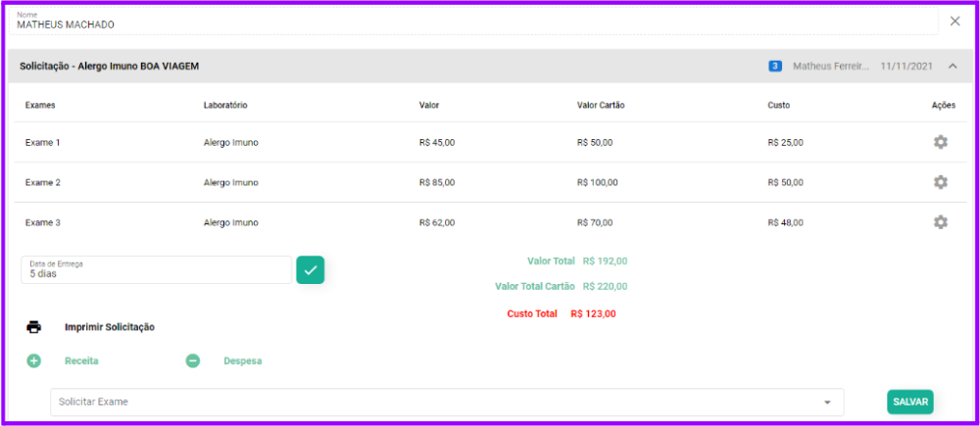Click the printer icon
Screen dimensions: 980x426
[x=34, y=327]
